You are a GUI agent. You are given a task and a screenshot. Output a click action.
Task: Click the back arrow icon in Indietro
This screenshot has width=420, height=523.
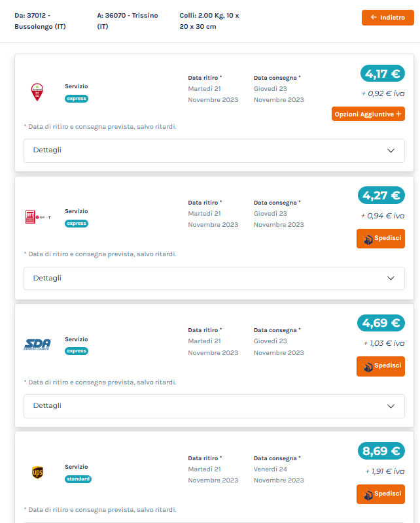pyautogui.click(x=374, y=18)
